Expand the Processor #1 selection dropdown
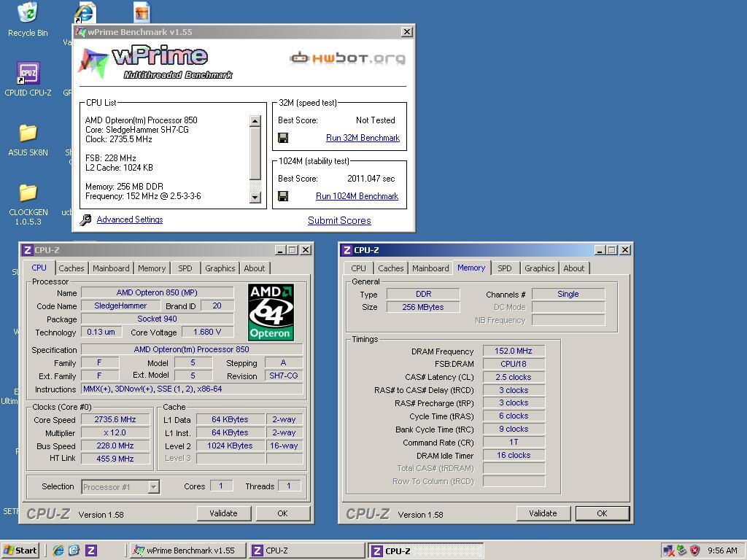The image size is (747, 560). 153,486
